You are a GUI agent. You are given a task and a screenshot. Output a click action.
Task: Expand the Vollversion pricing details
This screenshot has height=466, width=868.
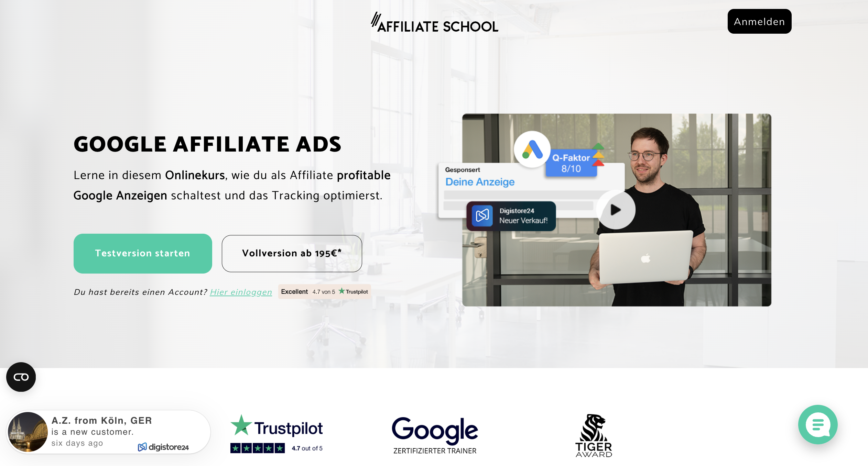pyautogui.click(x=291, y=253)
